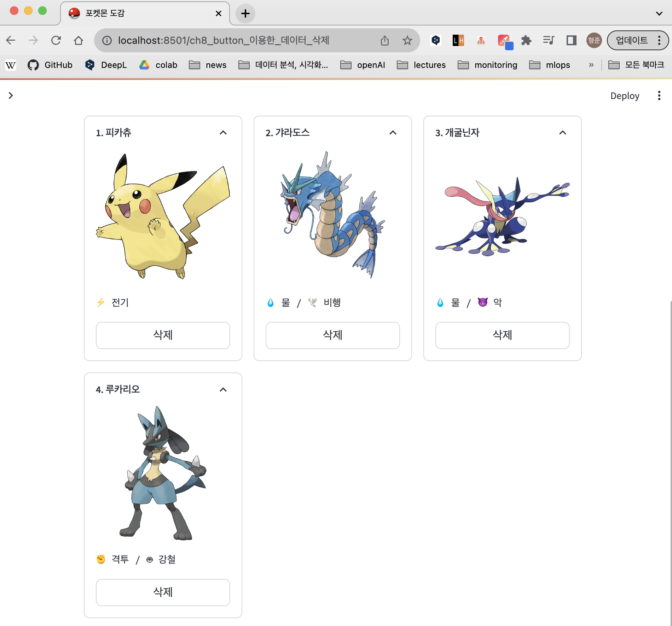Screen dimensions: 672x626
Task: Open the colab bookmark
Action: tap(158, 65)
